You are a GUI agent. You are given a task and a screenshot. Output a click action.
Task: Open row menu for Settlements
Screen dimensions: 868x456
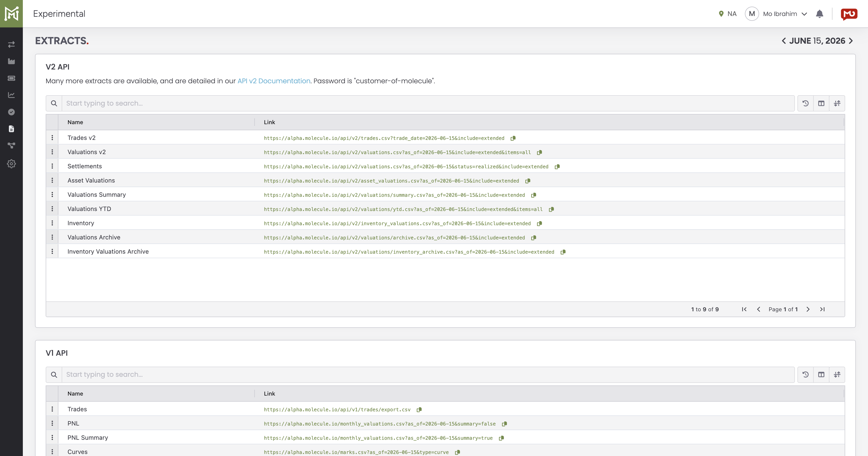click(x=52, y=166)
